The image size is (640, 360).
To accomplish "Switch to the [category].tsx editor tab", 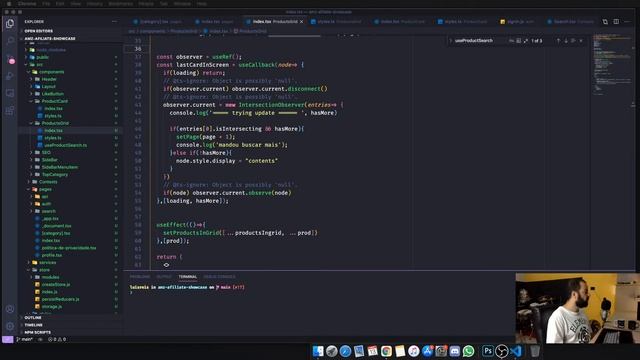I will tap(158, 22).
